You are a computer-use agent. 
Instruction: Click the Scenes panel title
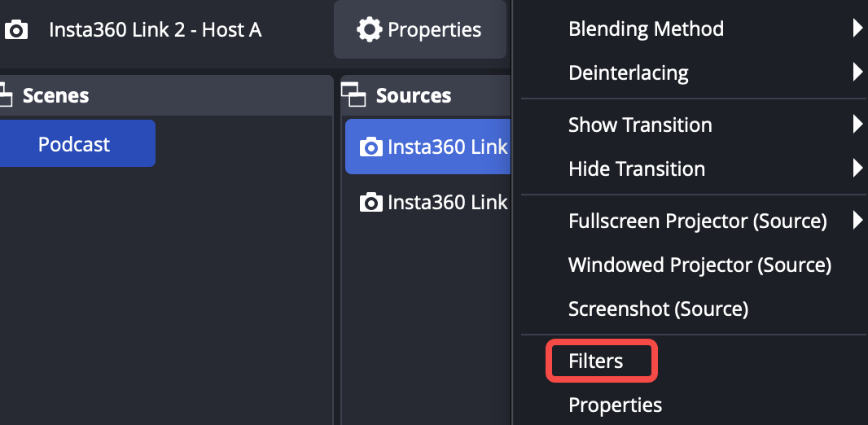(x=55, y=95)
